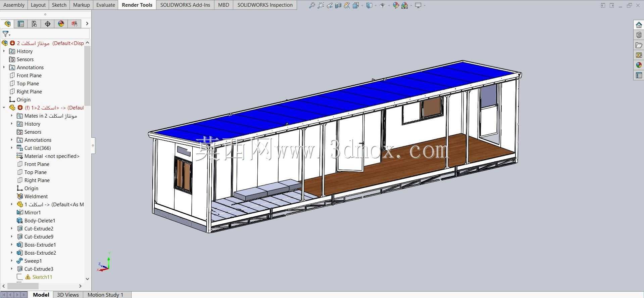Open Appearances, Scenes and Decals task pane icon
The width and height of the screenshot is (644, 298).
[639, 65]
